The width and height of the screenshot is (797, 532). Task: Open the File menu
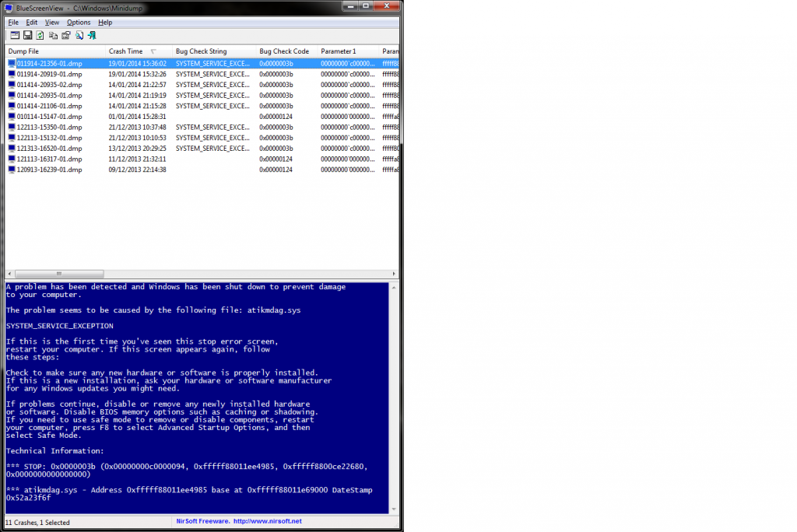[13, 23]
